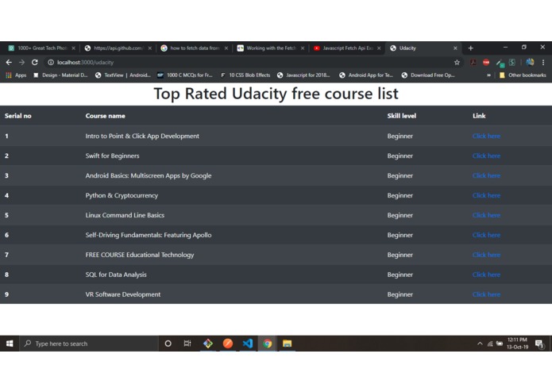Open the Git taskbar icon
The width and height of the screenshot is (552, 392).
click(208, 344)
